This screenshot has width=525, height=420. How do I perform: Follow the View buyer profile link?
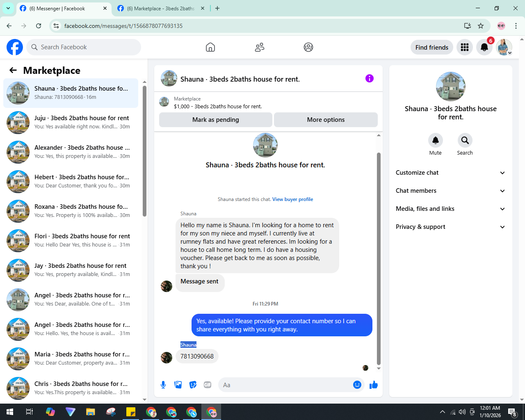[x=292, y=199]
